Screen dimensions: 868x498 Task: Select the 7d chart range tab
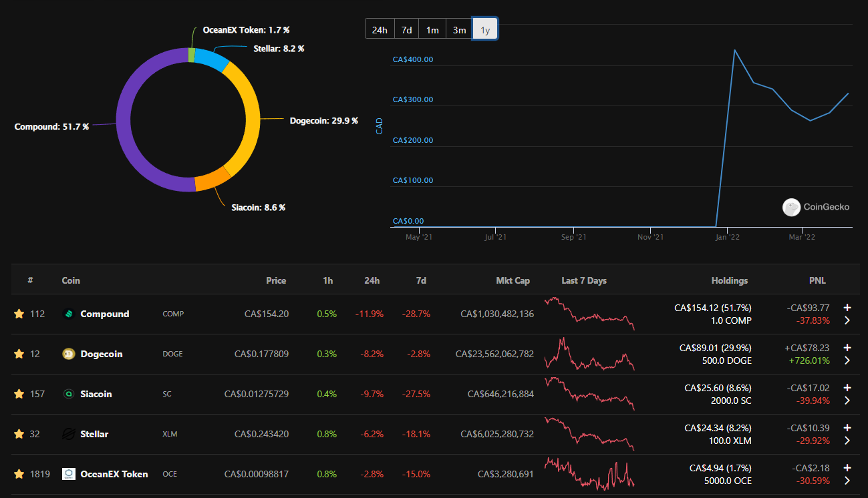click(x=406, y=30)
